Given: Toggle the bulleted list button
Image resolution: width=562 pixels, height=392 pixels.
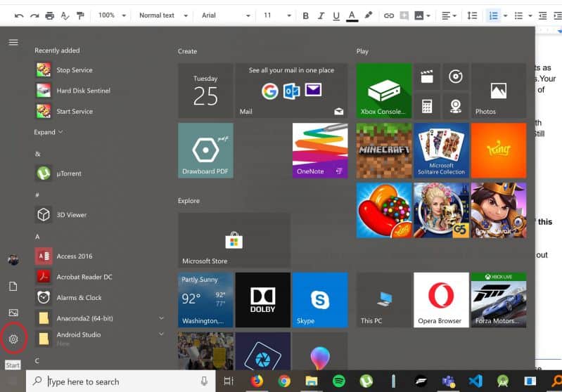Looking at the screenshot, I should point(518,15).
